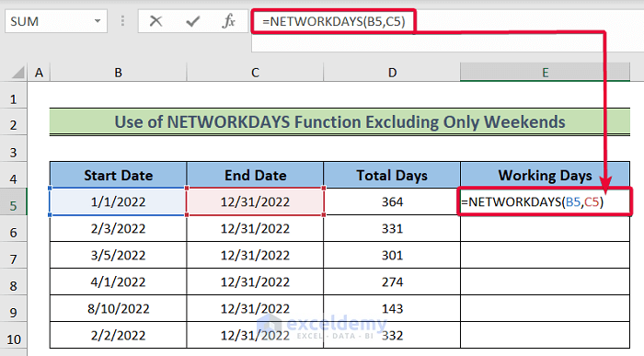The width and height of the screenshot is (644, 356).
Task: Select cell with start date 3/5/2022
Action: pos(119,255)
